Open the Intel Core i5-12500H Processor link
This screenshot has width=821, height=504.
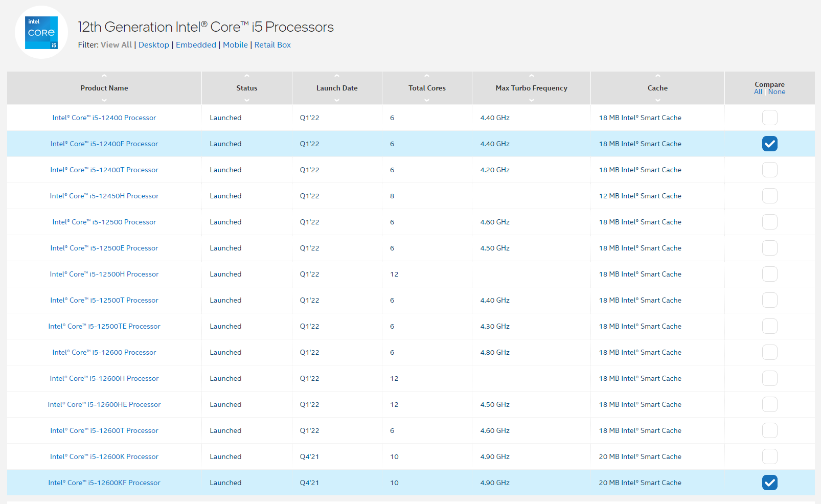[104, 274]
